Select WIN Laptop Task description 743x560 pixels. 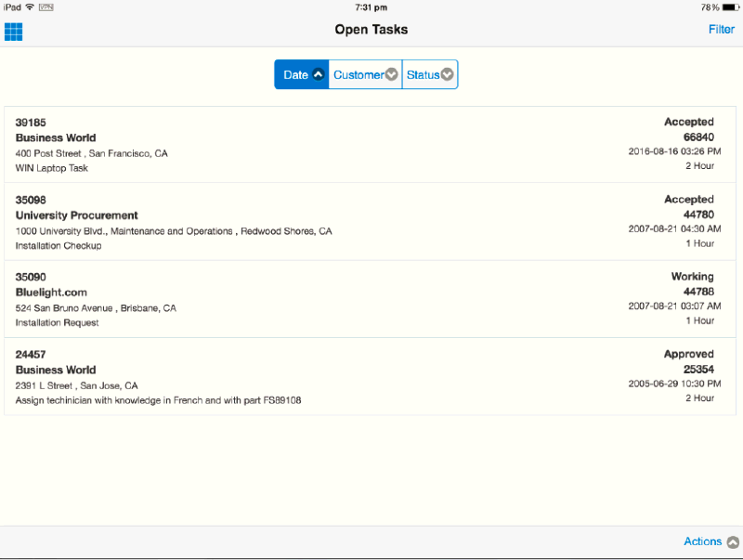52,168
